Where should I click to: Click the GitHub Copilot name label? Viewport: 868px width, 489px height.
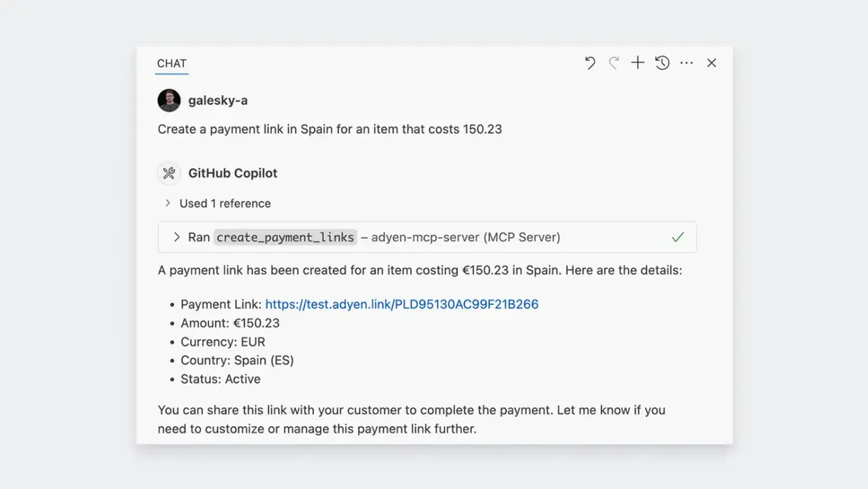click(x=232, y=173)
